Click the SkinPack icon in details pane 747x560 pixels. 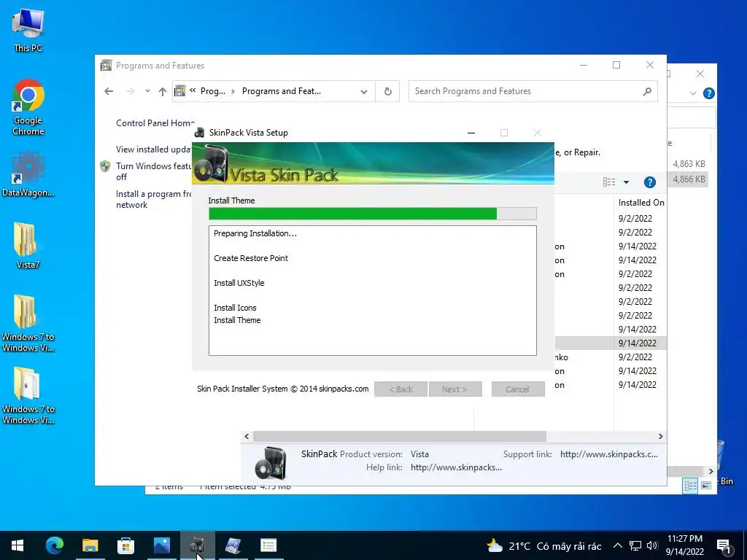tap(271, 462)
